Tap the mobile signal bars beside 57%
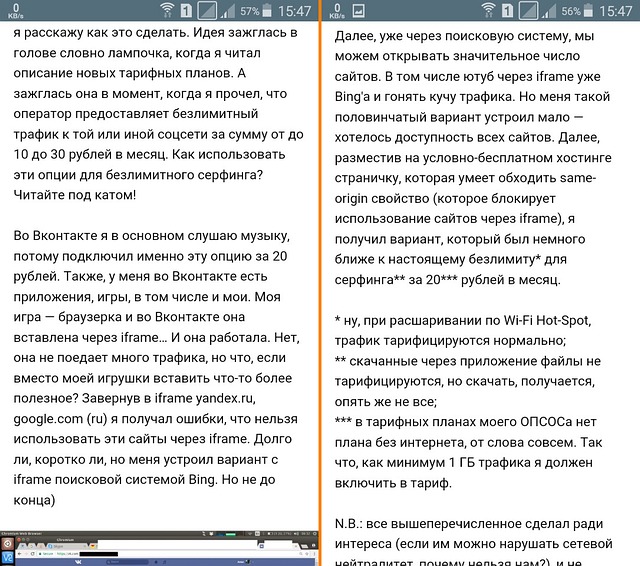 tap(227, 11)
